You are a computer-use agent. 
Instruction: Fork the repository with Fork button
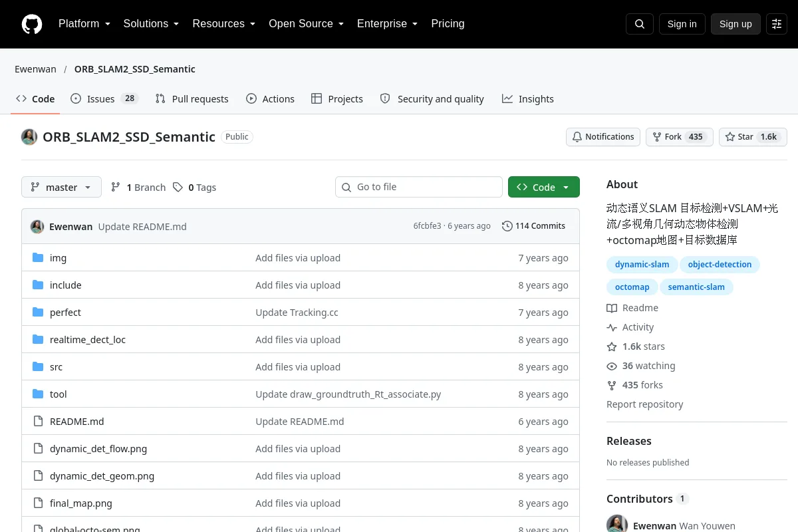[679, 137]
